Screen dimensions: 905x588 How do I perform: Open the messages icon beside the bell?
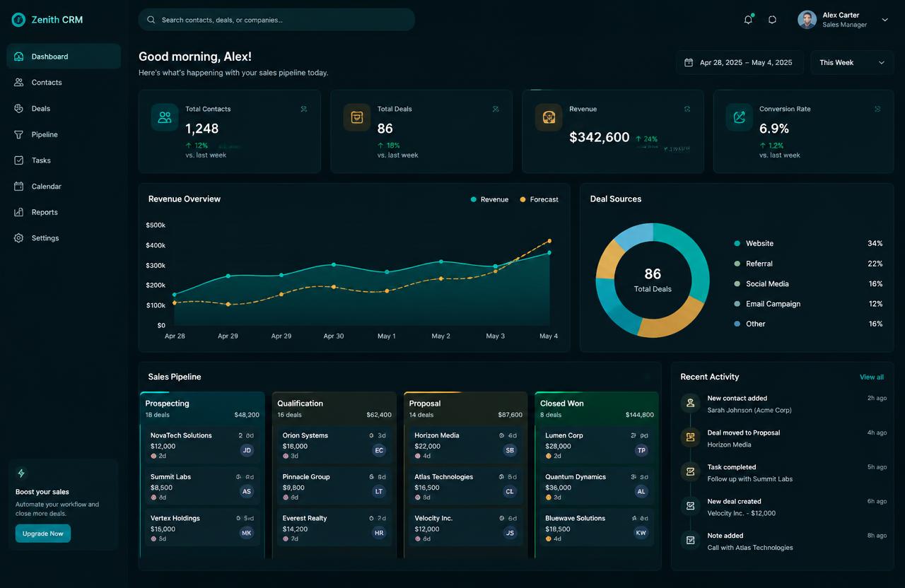[x=772, y=20]
